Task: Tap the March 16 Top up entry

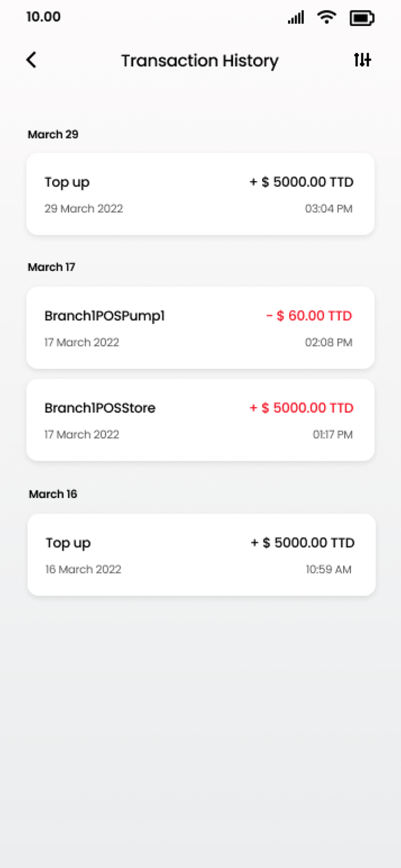Action: point(200,554)
